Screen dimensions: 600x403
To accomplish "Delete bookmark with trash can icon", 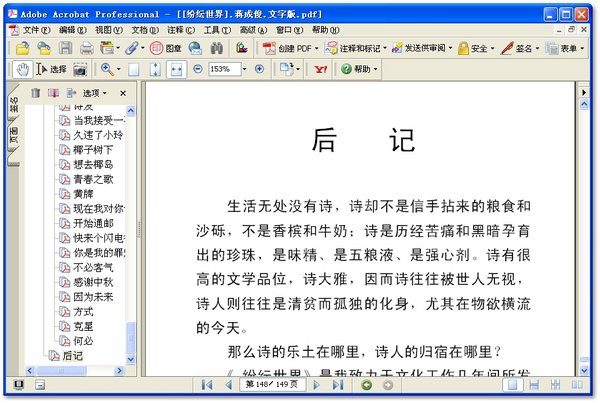I will coord(36,93).
